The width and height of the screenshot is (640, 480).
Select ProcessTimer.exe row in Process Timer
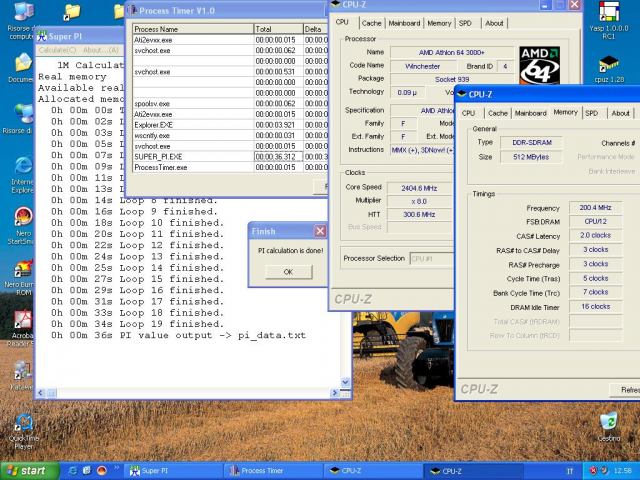click(230, 167)
